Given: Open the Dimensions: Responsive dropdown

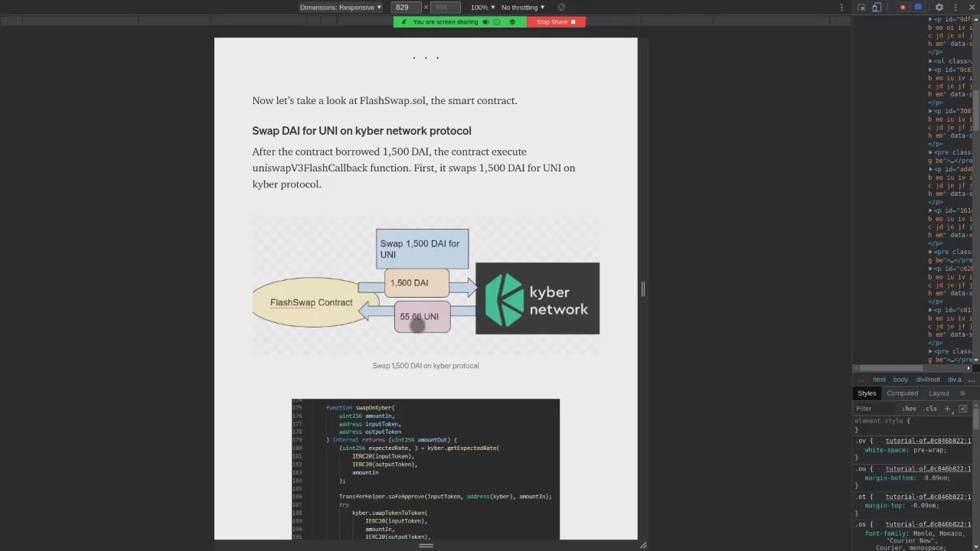Looking at the screenshot, I should [341, 7].
